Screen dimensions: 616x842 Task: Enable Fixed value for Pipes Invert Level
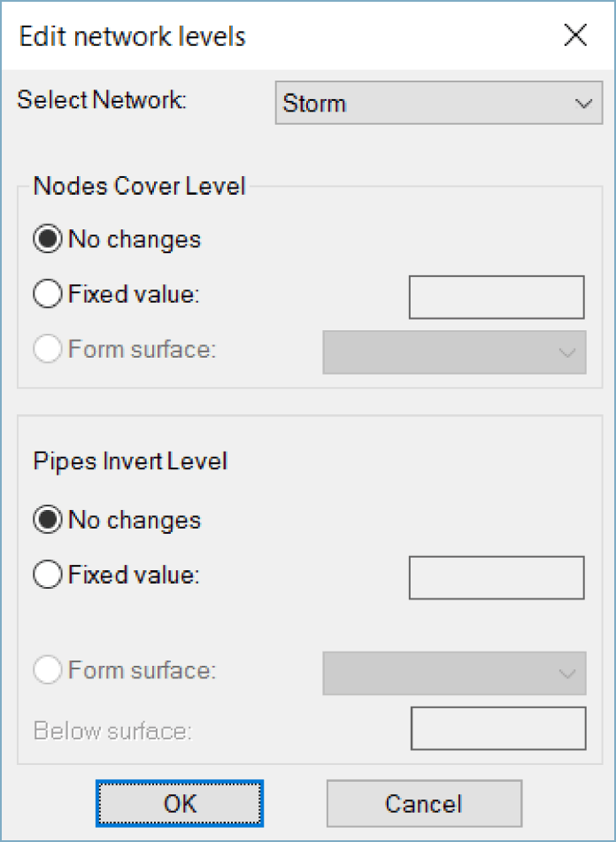pos(49,575)
